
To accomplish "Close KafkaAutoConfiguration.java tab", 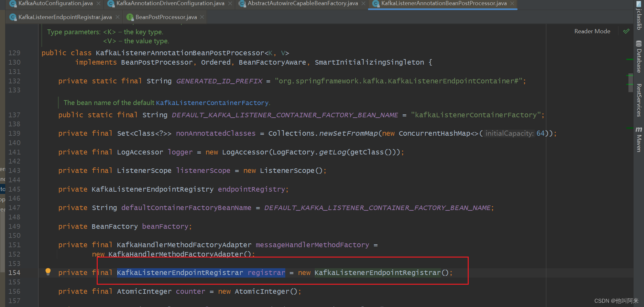I will coord(98,3).
